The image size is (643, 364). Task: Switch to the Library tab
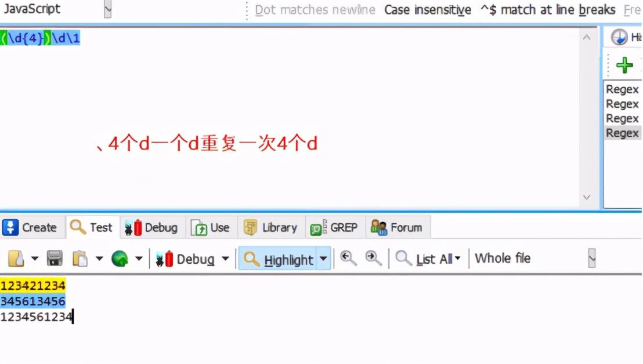(x=270, y=227)
